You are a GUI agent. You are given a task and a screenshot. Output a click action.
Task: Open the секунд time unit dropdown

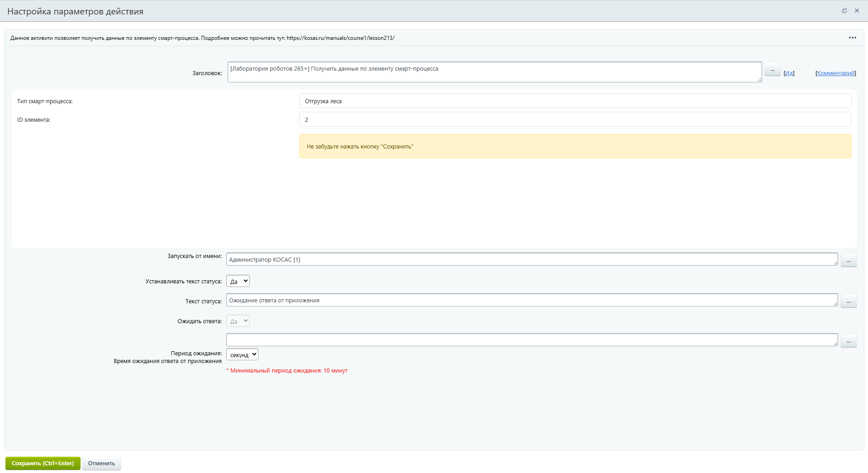[242, 354]
